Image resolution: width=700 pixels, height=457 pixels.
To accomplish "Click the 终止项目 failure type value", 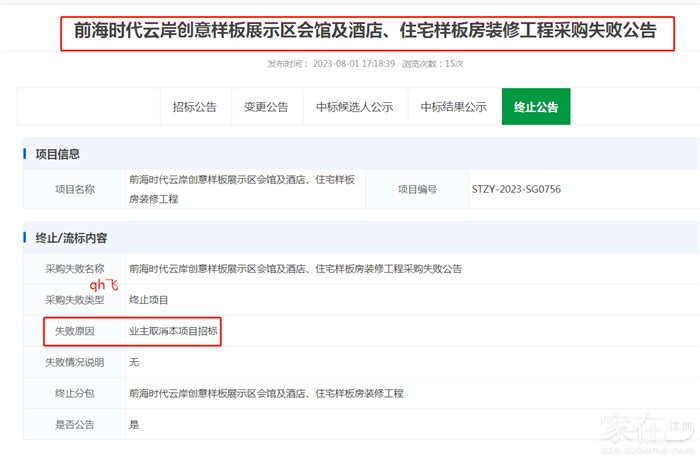I will [149, 300].
